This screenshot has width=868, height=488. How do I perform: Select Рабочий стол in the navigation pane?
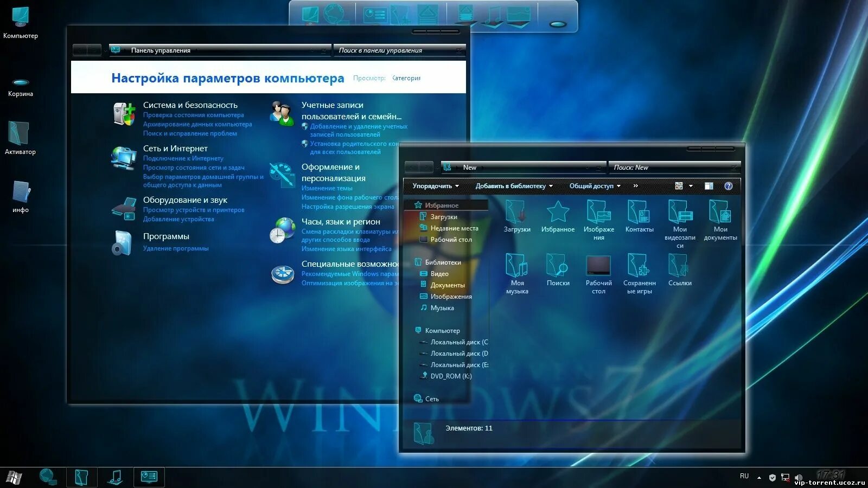(451, 240)
